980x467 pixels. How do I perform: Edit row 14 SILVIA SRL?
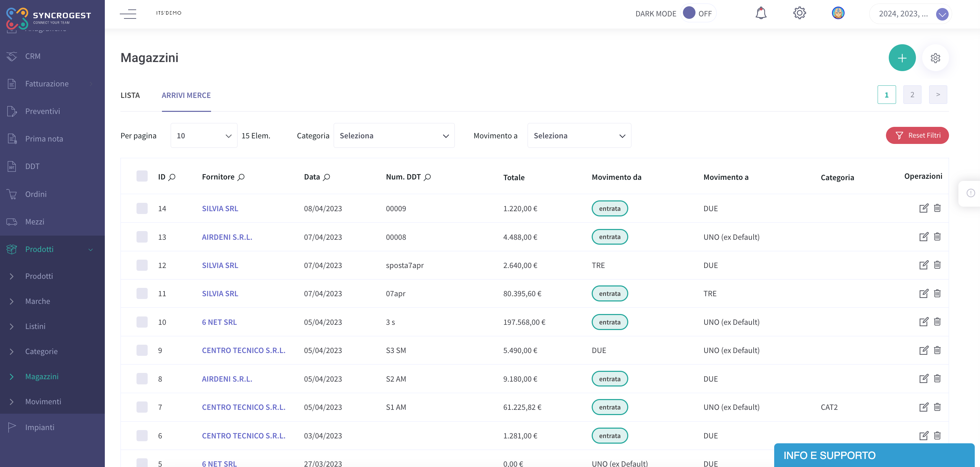[924, 208]
